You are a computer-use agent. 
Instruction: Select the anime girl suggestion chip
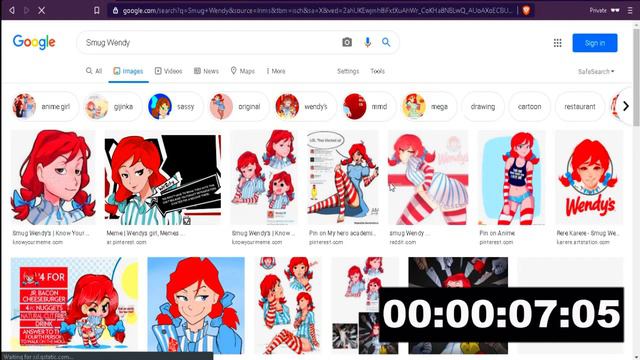point(45,107)
